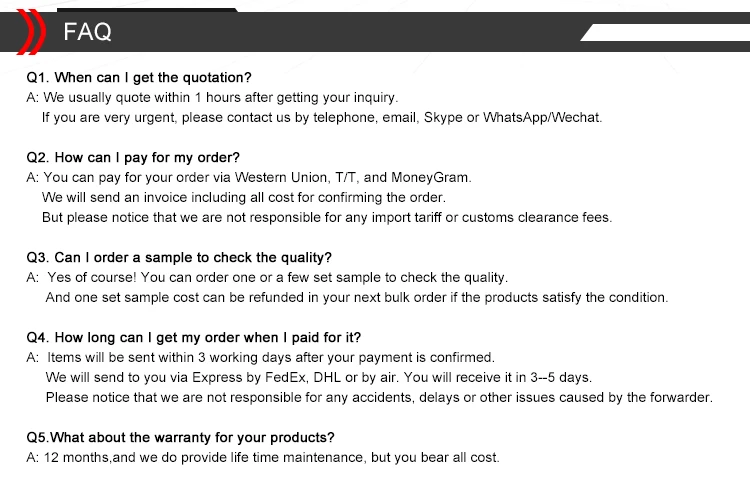The width and height of the screenshot is (750, 493).
Task: Click the red double-chevron icon beside FAQ
Action: point(30,32)
